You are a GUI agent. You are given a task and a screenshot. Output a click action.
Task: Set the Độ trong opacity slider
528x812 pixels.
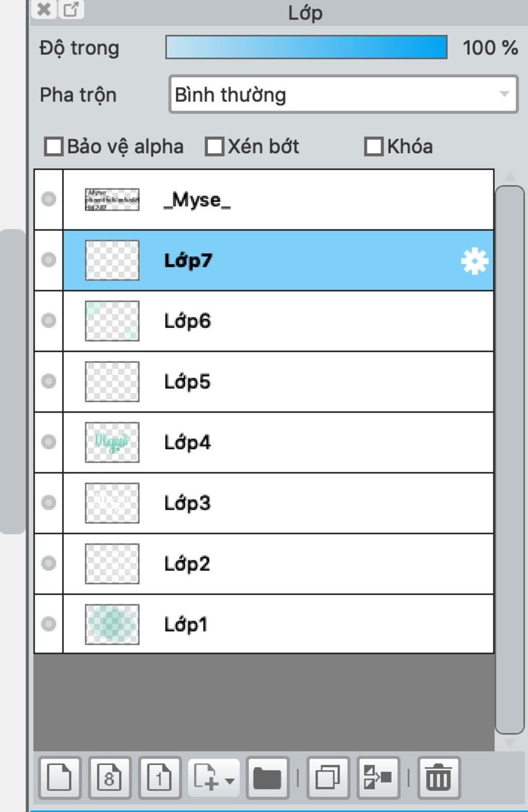click(x=306, y=47)
